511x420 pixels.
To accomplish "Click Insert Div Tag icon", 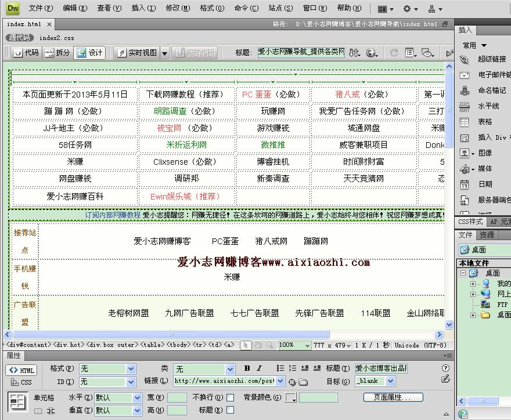I will click(x=465, y=137).
